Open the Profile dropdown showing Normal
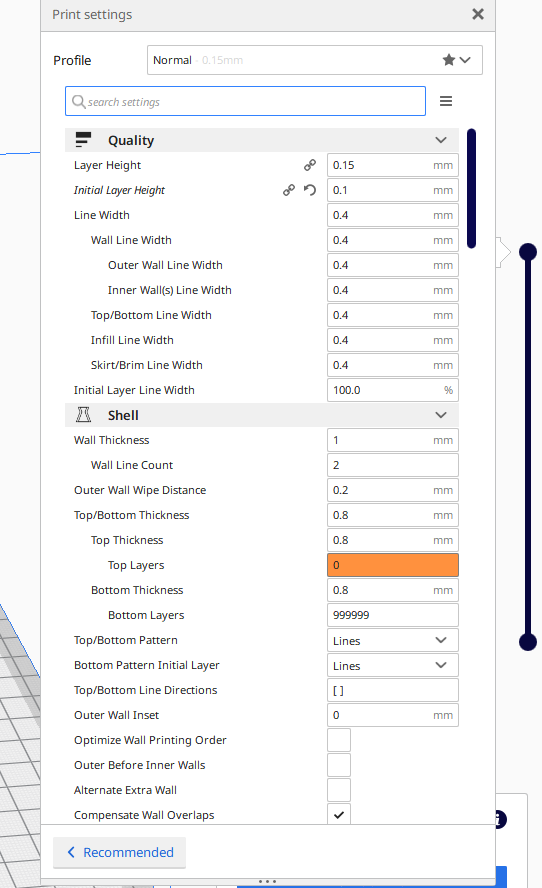Viewport: 542px width, 888px height. coord(315,60)
